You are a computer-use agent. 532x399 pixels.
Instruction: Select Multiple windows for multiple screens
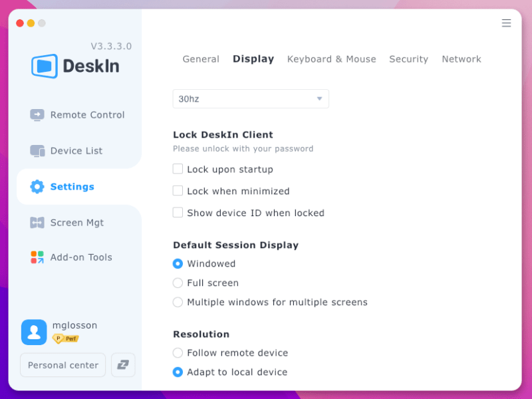pyautogui.click(x=178, y=302)
